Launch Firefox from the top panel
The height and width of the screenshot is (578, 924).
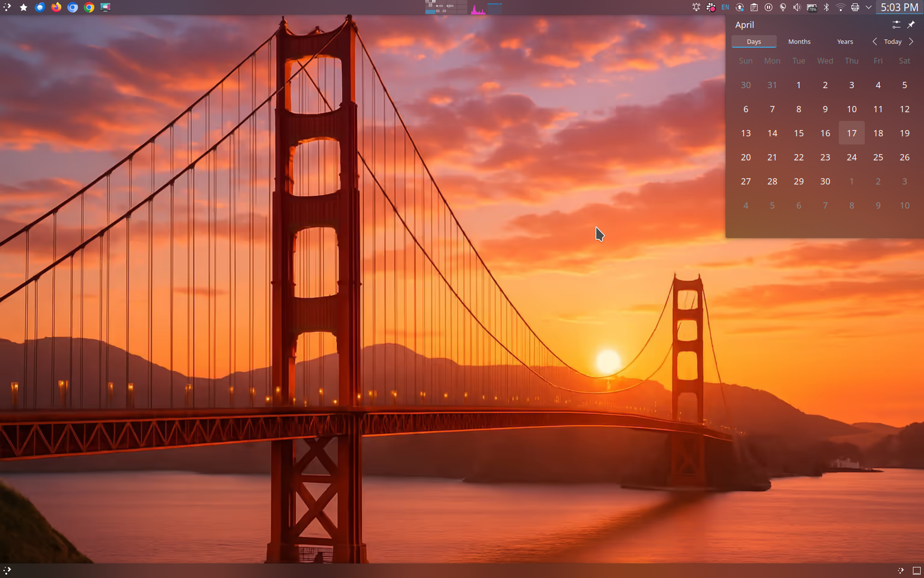[x=56, y=7]
